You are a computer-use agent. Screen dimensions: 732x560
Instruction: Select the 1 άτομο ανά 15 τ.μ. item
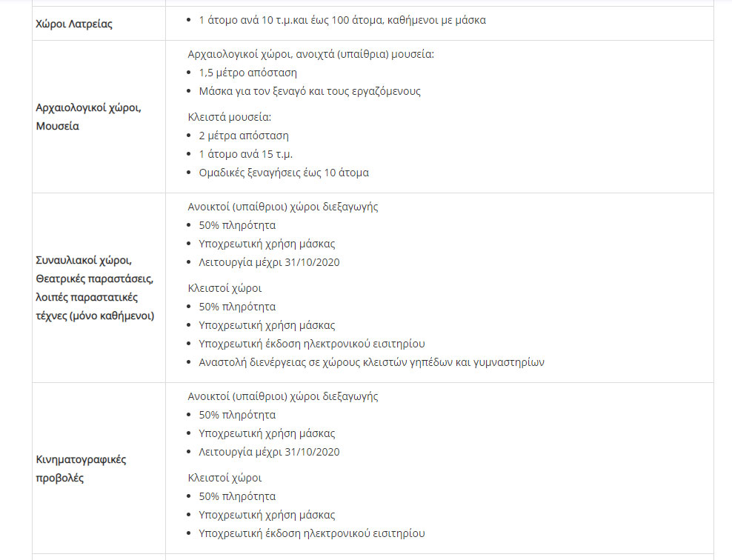pyautogui.click(x=245, y=154)
